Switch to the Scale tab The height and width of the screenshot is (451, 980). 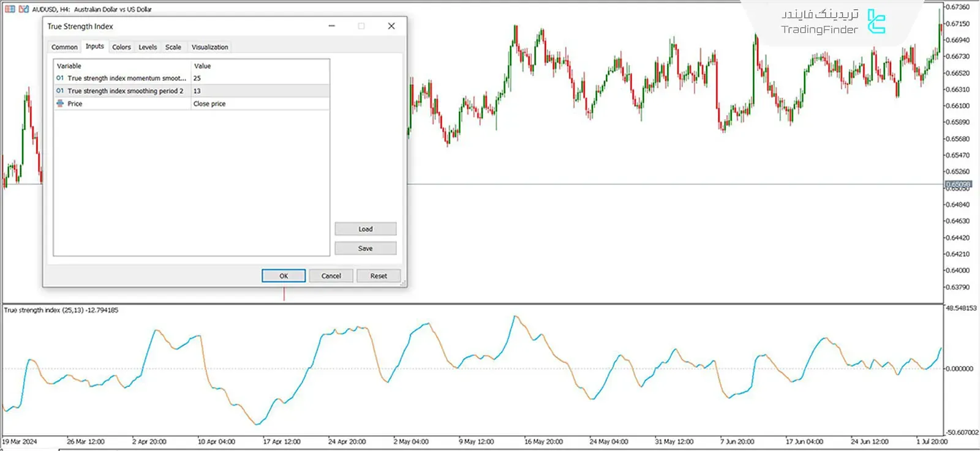pos(173,47)
